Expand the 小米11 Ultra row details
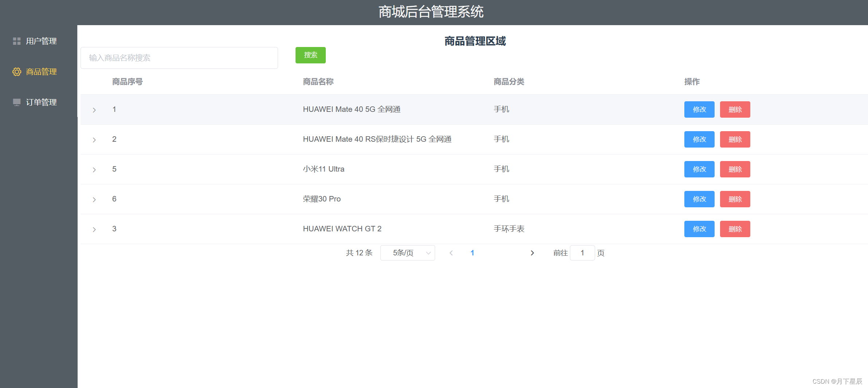Image resolution: width=868 pixels, height=388 pixels. point(94,169)
